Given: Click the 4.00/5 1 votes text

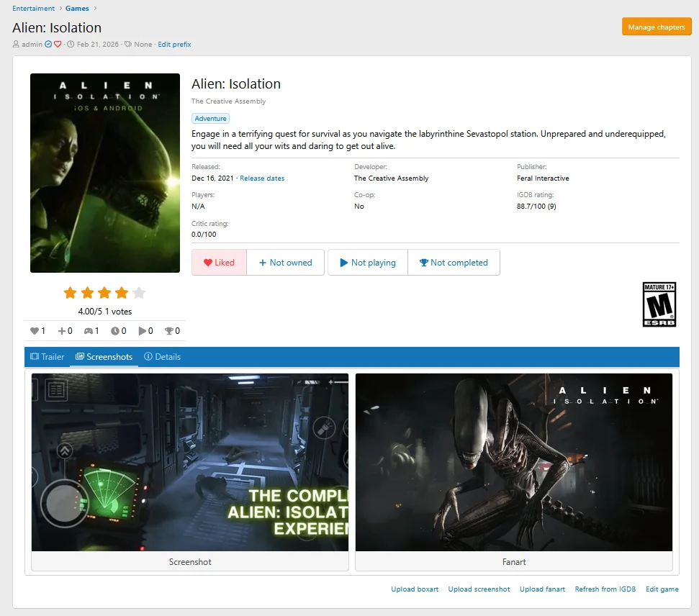Looking at the screenshot, I should [105, 312].
